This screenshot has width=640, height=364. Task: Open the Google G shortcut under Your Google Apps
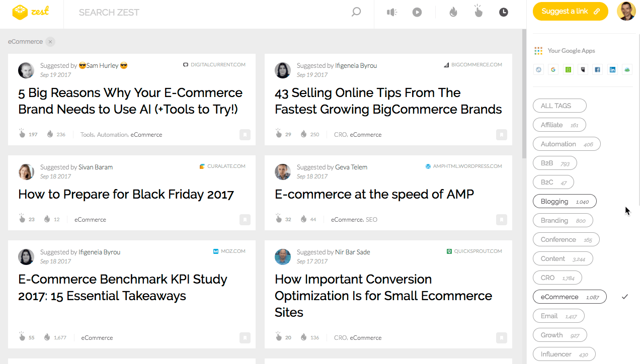pos(553,69)
